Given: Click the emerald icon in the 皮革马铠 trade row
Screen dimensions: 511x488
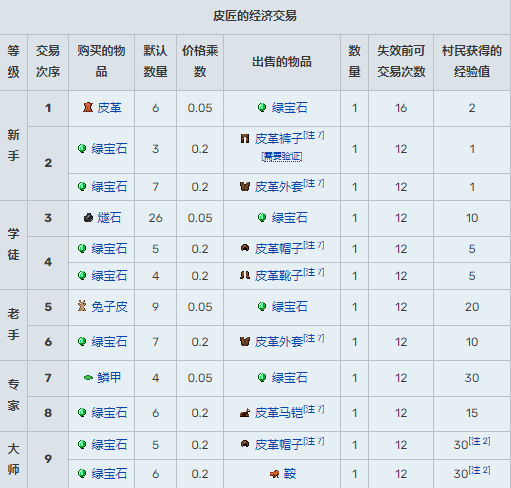Looking at the screenshot, I should coord(82,413).
